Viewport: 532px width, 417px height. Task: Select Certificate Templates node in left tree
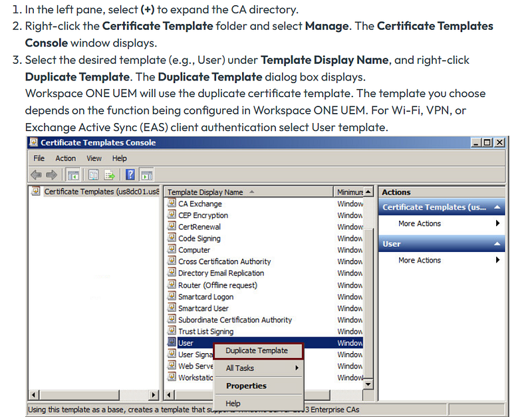(x=102, y=192)
